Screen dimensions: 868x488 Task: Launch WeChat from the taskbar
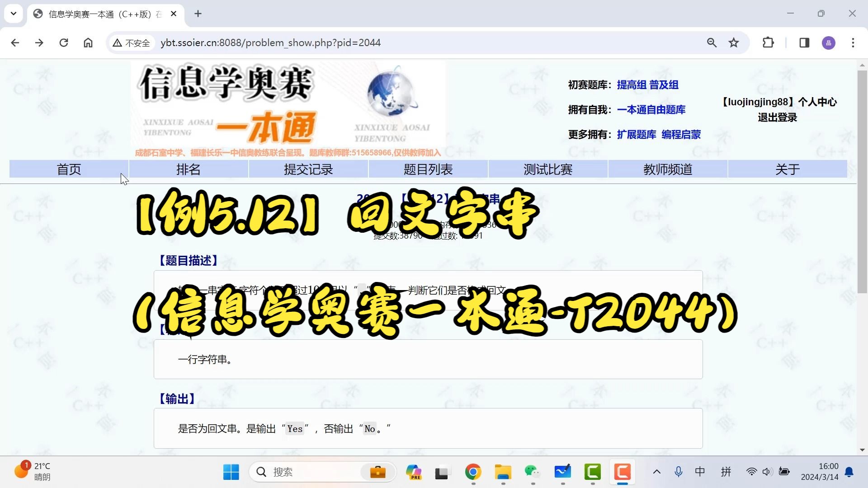tap(533, 472)
